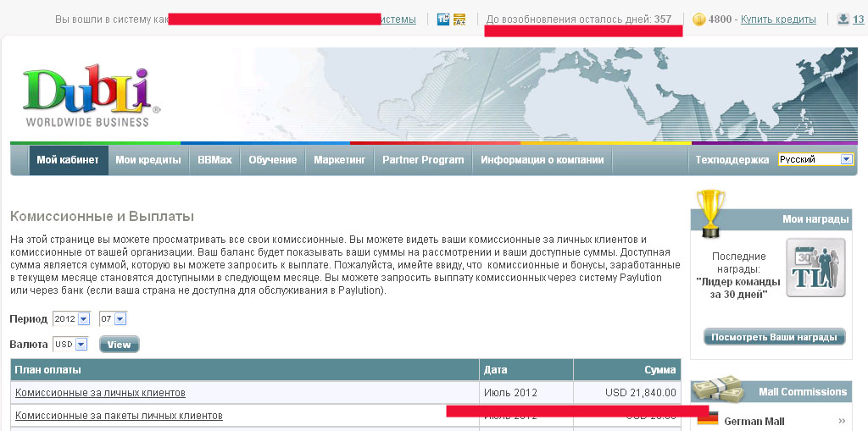
Task: Click the gold trophy awards icon
Action: point(709,213)
